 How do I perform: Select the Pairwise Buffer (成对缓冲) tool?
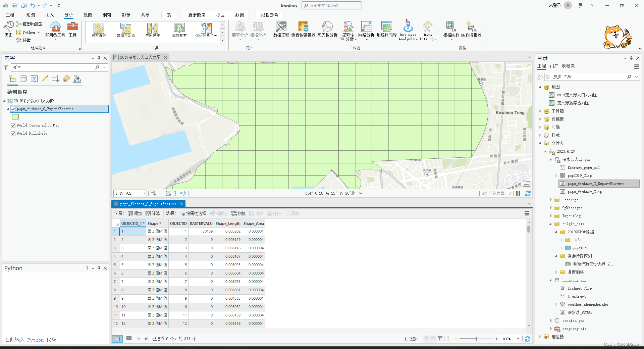pyautogui.click(x=99, y=30)
